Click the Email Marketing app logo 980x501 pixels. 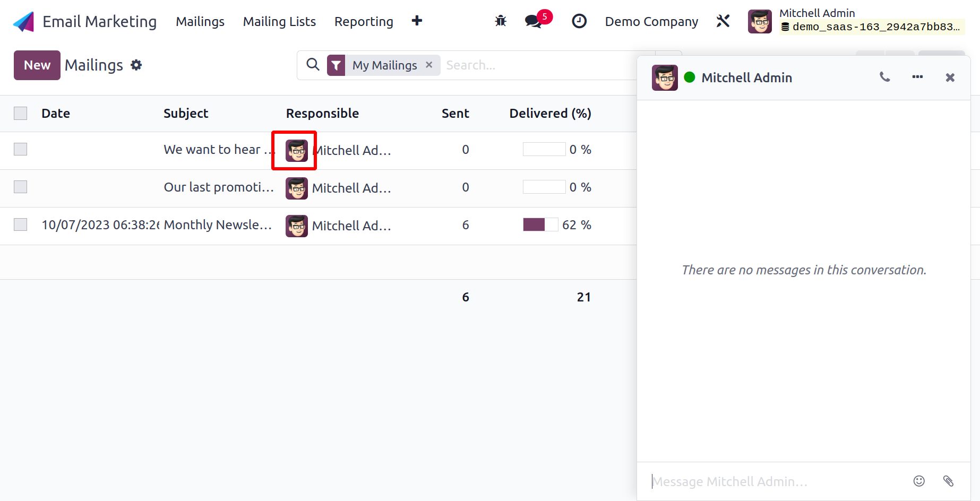point(24,22)
